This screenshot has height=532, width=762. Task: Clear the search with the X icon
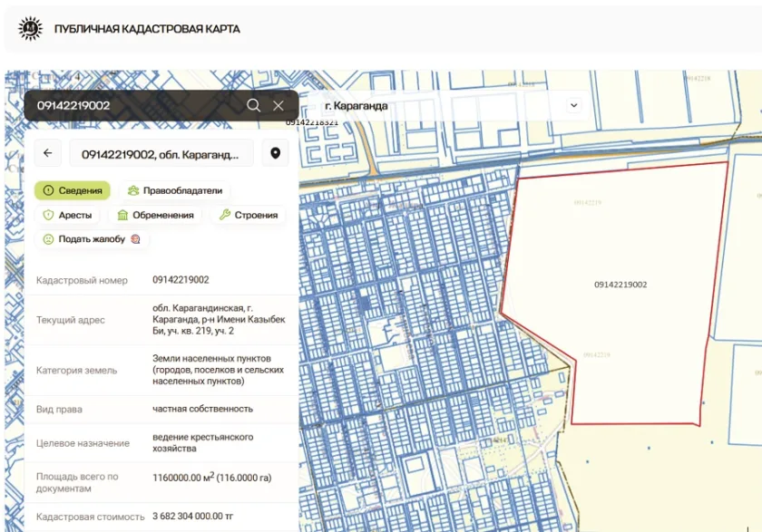tap(278, 105)
